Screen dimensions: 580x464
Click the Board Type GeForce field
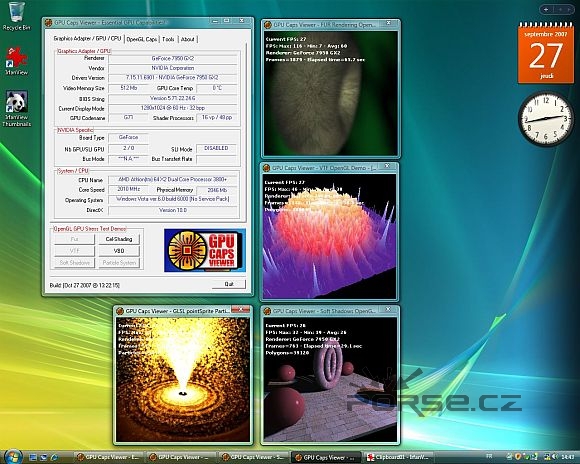tap(128, 137)
